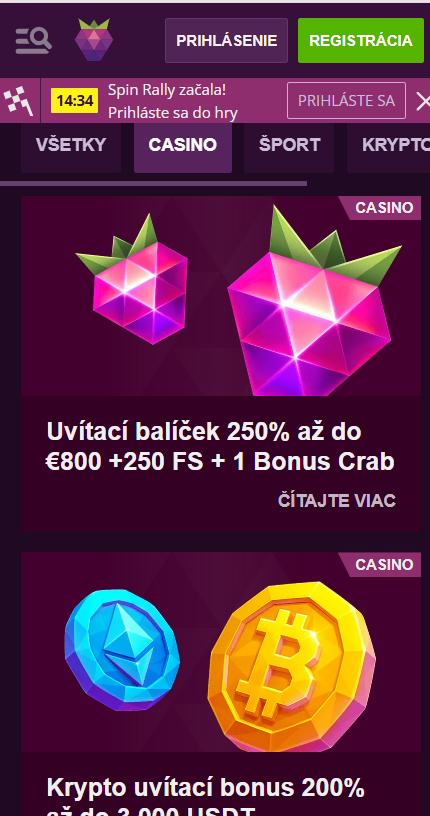Select the CASINO tab
Screen dimensions: 430x816
pyautogui.click(x=183, y=145)
